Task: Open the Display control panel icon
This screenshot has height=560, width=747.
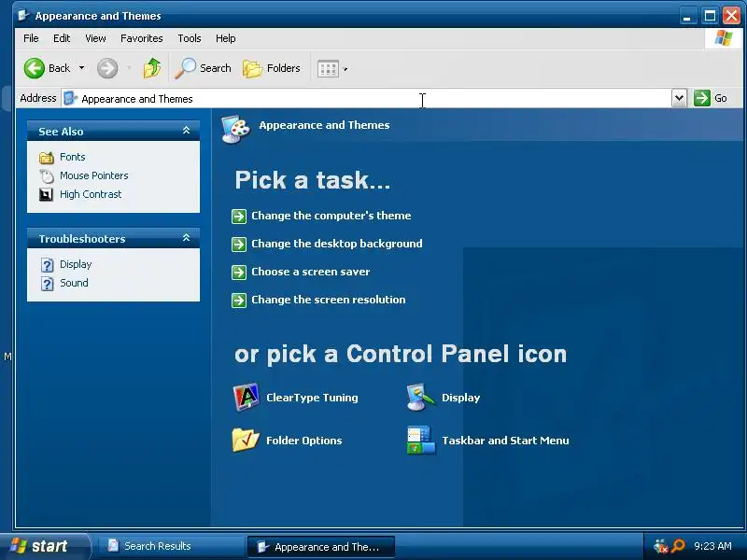Action: [421, 397]
